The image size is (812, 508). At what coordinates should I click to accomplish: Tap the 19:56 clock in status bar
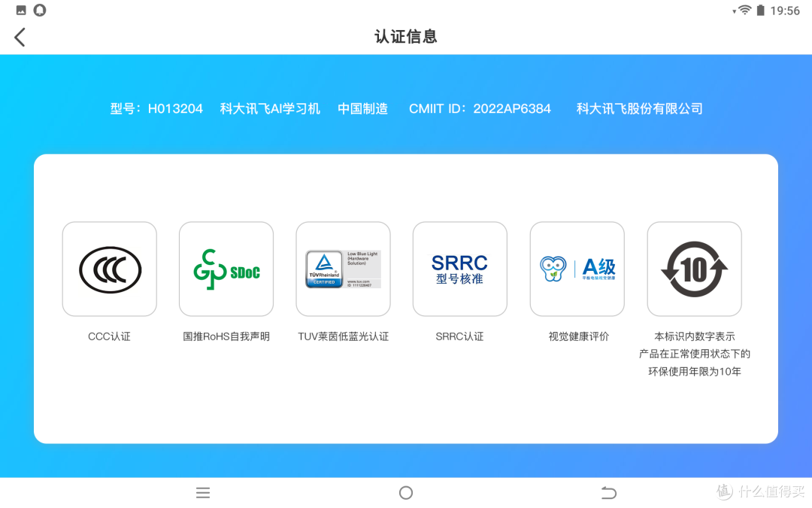785,11
